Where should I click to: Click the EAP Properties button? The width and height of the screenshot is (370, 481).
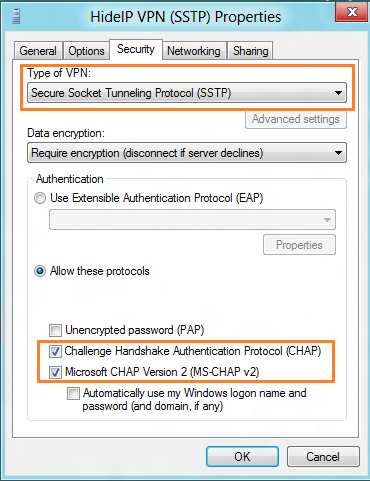[x=299, y=245]
